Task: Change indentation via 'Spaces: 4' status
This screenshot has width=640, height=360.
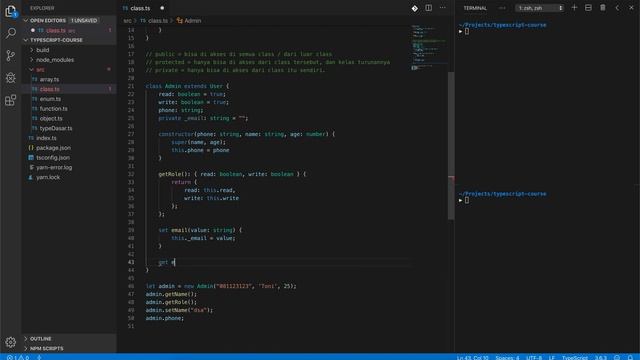Action: click(507, 358)
